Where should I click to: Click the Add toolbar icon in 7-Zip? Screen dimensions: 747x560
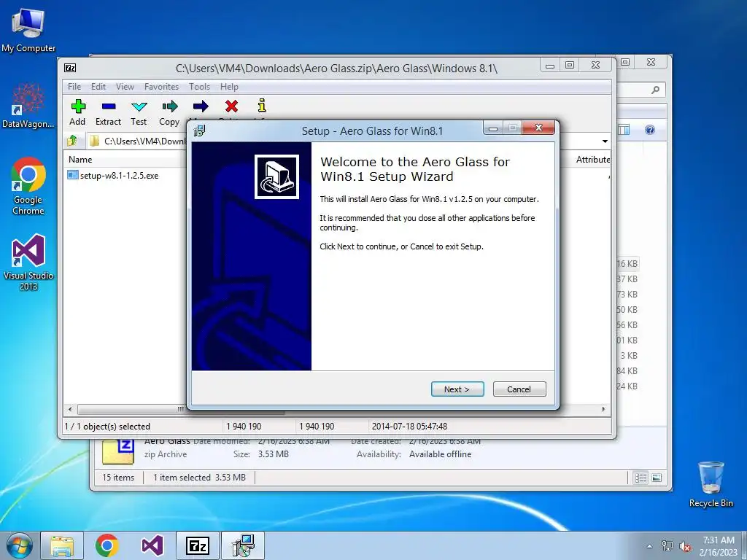77,112
